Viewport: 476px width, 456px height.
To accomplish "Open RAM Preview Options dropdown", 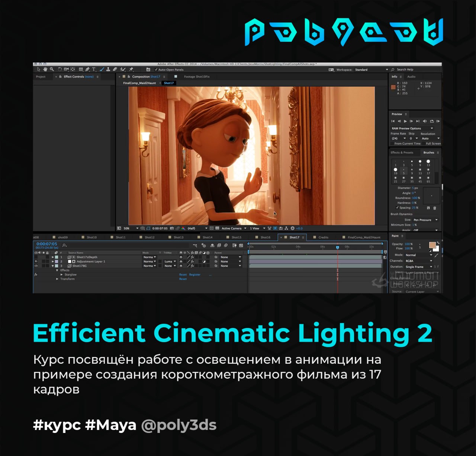I will (412, 128).
